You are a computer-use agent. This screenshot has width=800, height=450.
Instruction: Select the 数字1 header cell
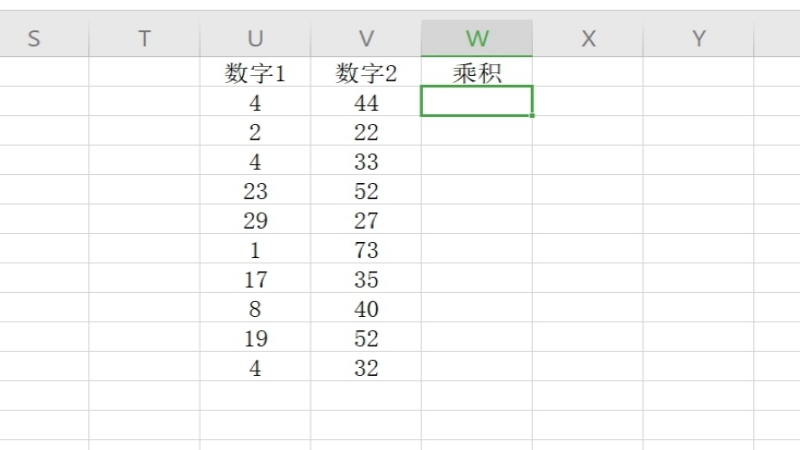255,73
